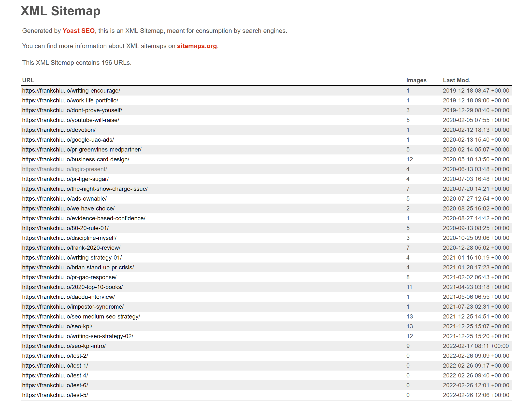Open the google-uac-ads URL

click(68, 140)
